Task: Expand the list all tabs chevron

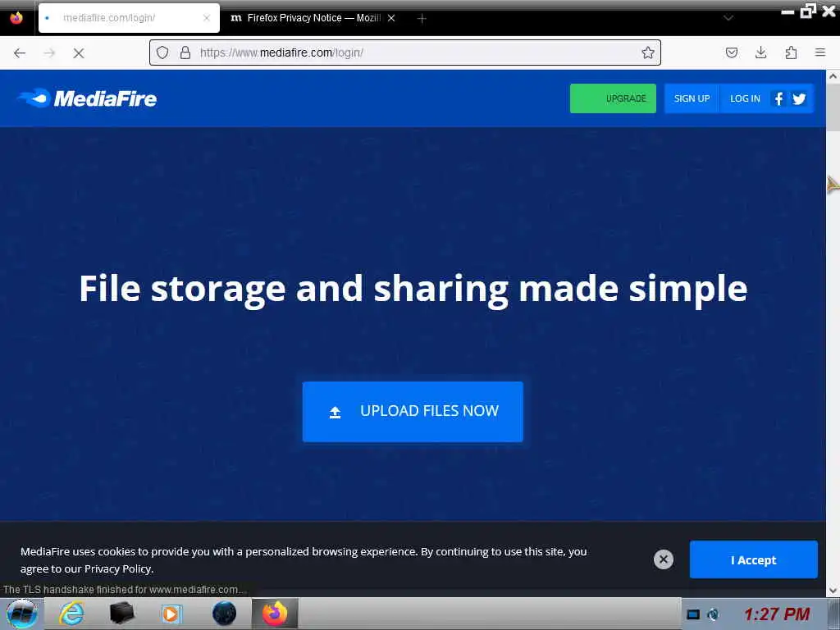Action: [x=728, y=18]
